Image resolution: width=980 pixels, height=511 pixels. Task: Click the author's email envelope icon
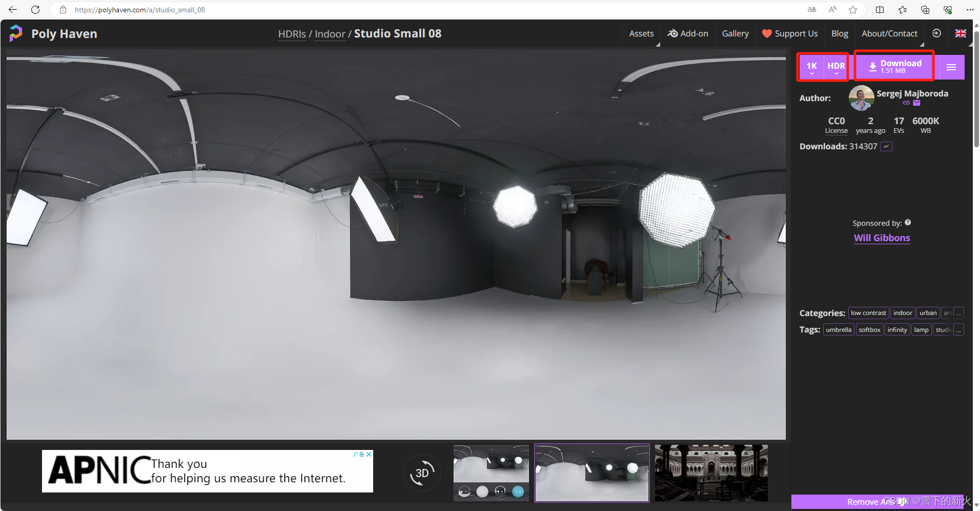click(x=917, y=103)
